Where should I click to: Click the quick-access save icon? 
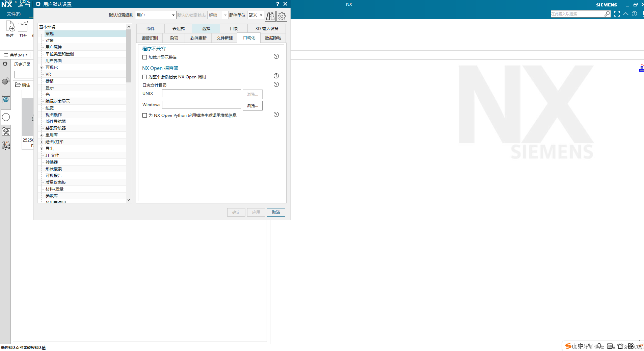27,5
